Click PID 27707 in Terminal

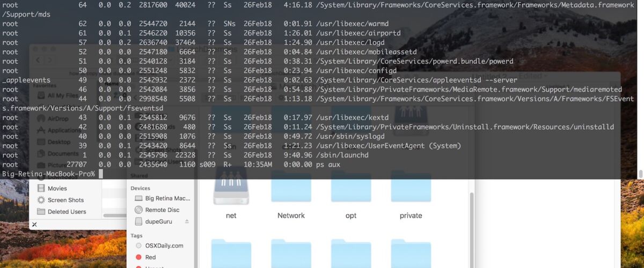click(x=77, y=165)
